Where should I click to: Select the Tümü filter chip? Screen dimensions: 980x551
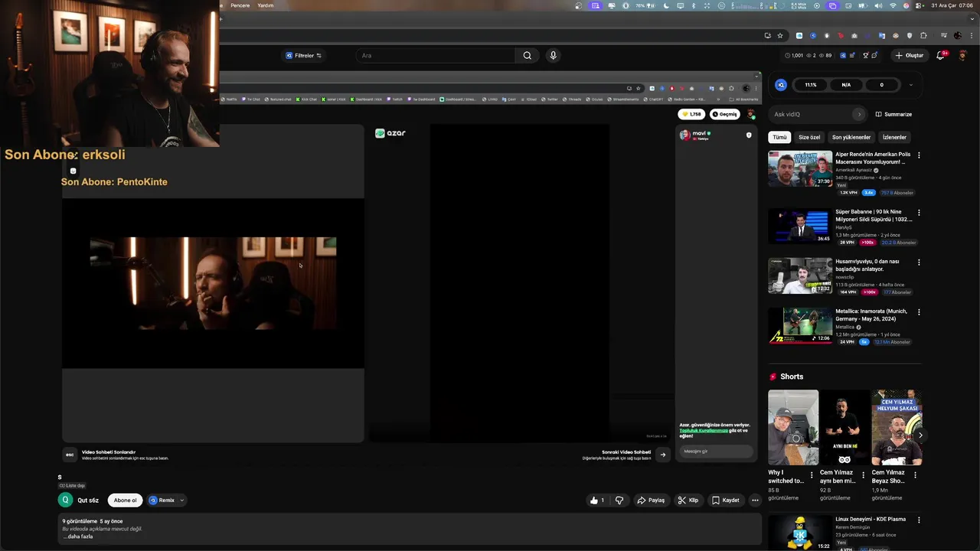point(779,137)
